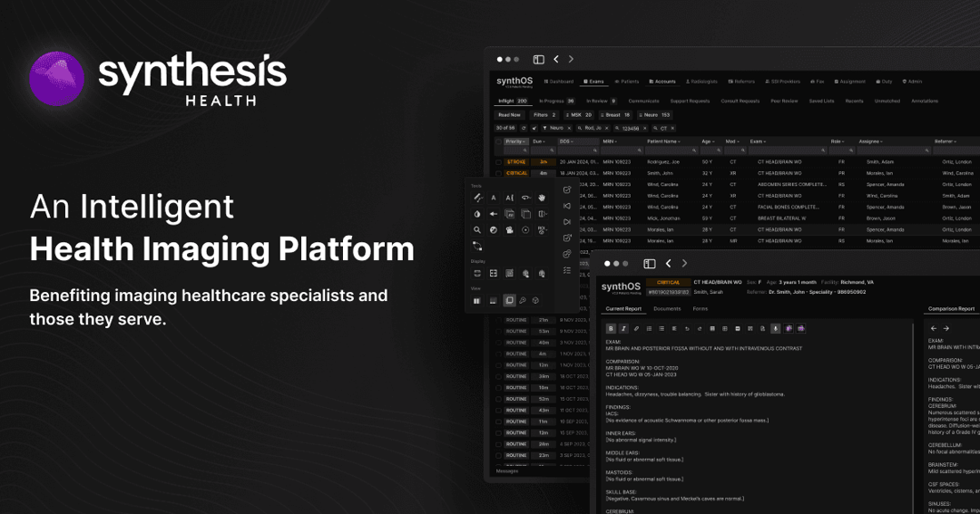
Task: Open the checklist icon in tool sidebar
Action: [x=567, y=270]
